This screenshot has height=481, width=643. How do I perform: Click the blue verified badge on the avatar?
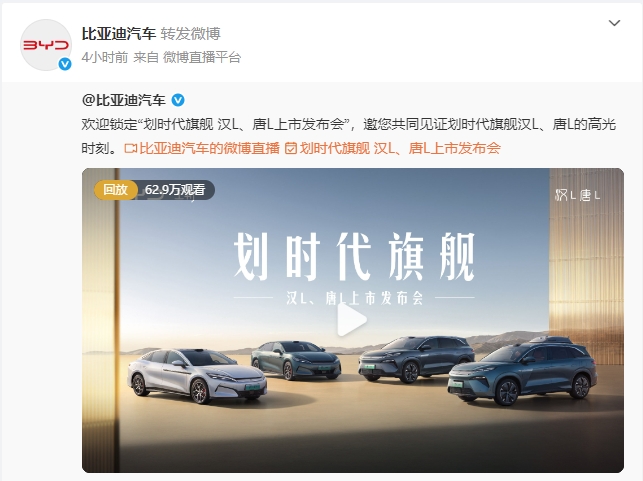pyautogui.click(x=65, y=64)
